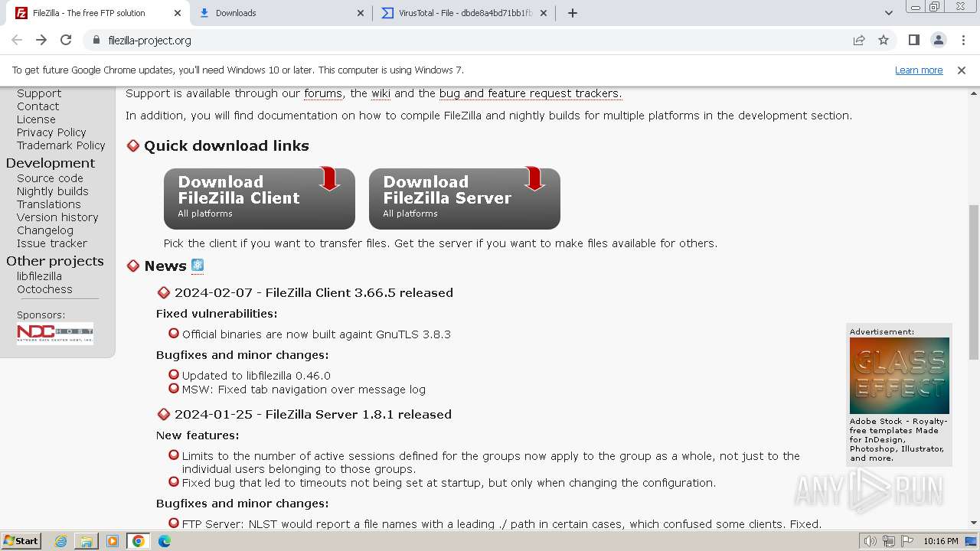The image size is (980, 551).
Task: Click the NDC Host sponsor logo
Action: (x=55, y=334)
